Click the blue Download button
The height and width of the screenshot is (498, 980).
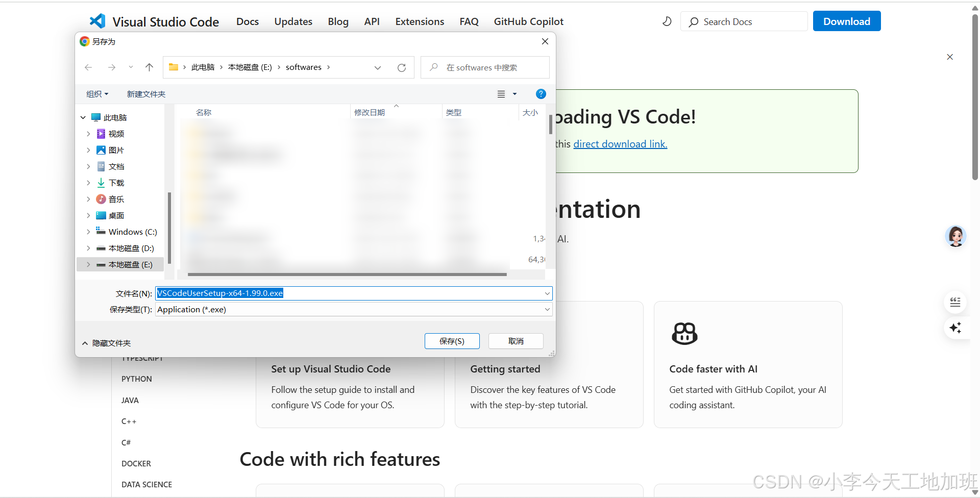click(847, 21)
